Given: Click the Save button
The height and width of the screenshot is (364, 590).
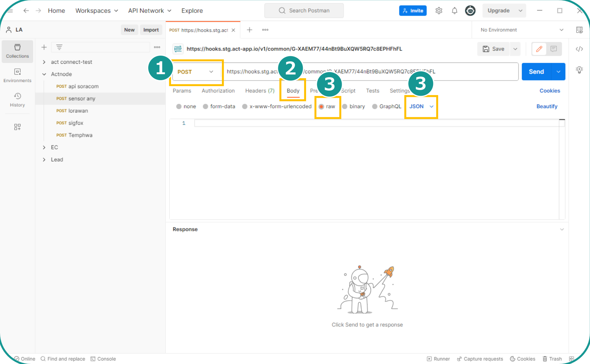Looking at the screenshot, I should 494,49.
